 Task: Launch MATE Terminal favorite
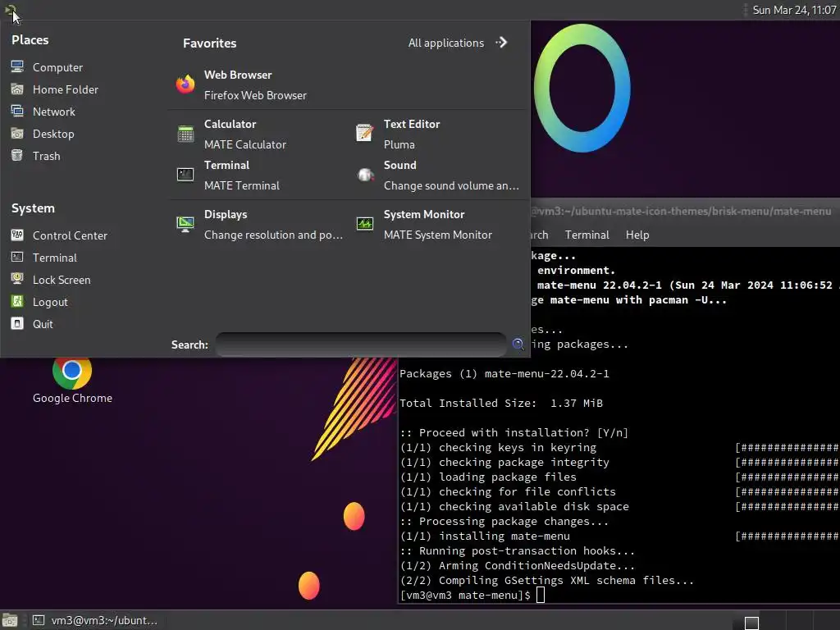coord(228,176)
